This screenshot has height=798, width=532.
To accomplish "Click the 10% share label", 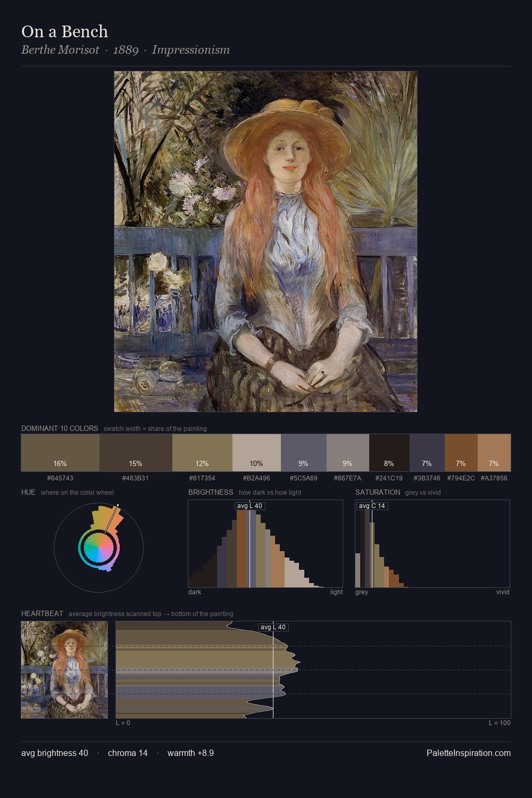I will coord(256,463).
